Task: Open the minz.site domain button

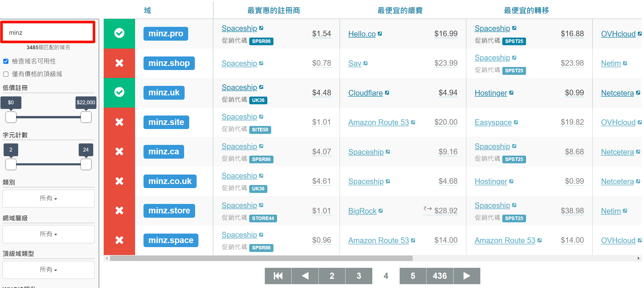Action: point(166,122)
